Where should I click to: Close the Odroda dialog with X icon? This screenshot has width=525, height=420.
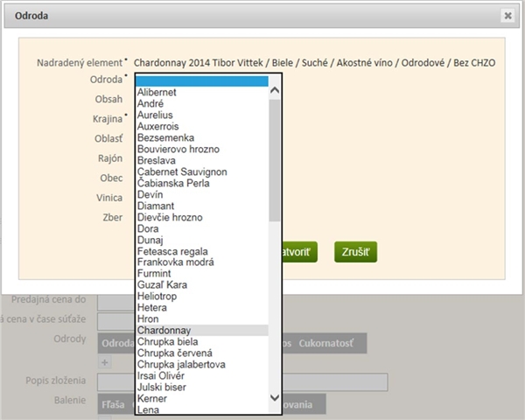pyautogui.click(x=507, y=16)
